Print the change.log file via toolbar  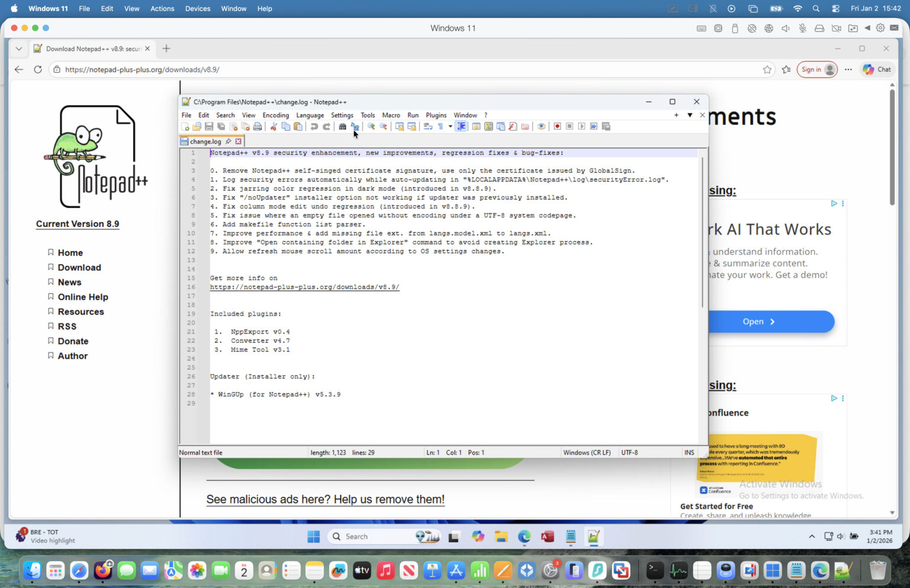pyautogui.click(x=257, y=126)
